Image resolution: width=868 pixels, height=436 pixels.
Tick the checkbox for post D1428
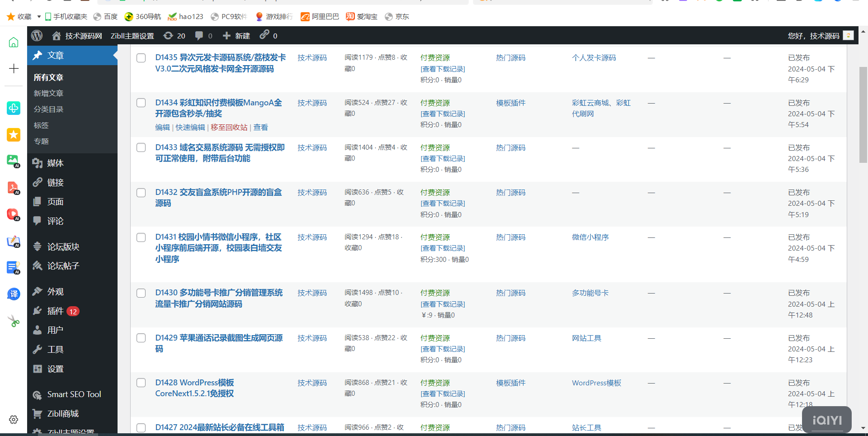pos(141,383)
